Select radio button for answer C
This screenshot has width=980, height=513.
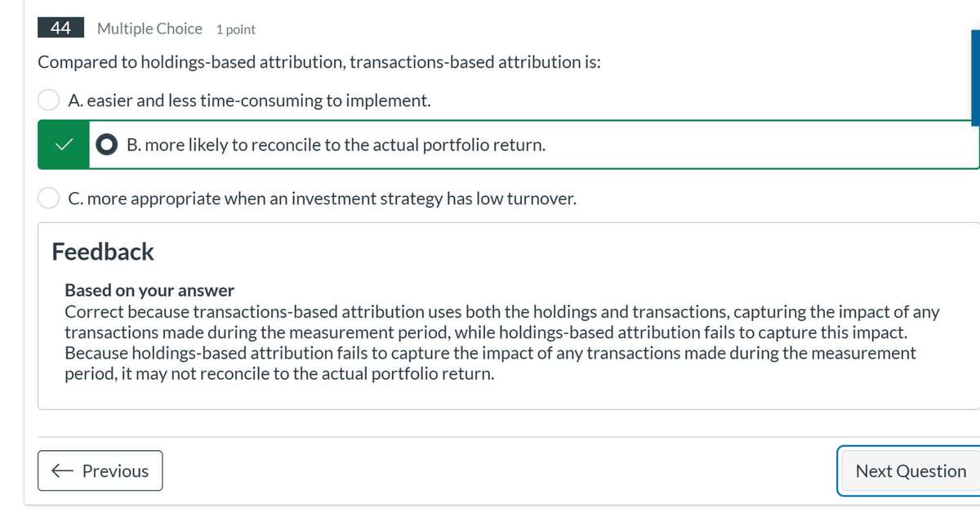[49, 199]
